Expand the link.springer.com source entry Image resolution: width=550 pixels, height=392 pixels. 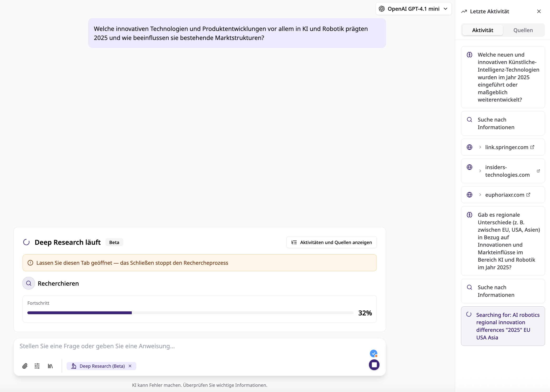(480, 147)
